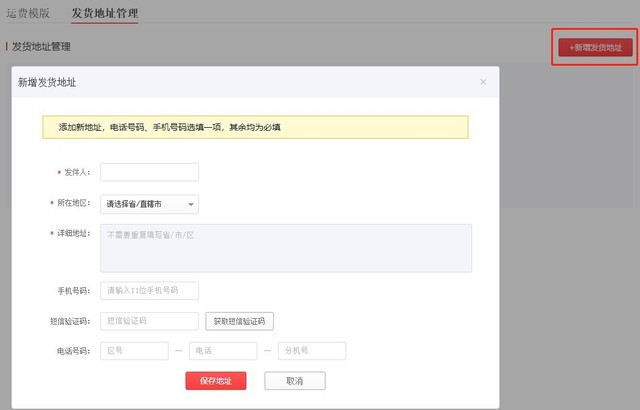
Task: Click the 发货地址管理 section heading
Action: click(x=41, y=47)
